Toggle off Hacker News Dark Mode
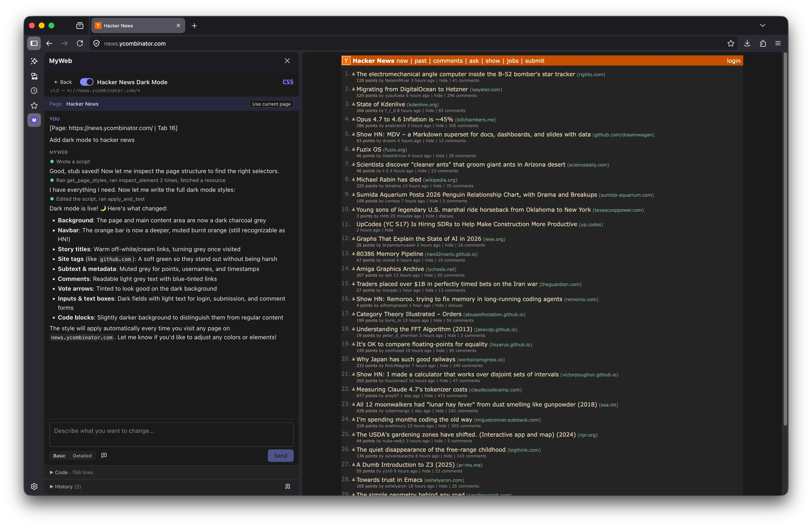 tap(87, 82)
